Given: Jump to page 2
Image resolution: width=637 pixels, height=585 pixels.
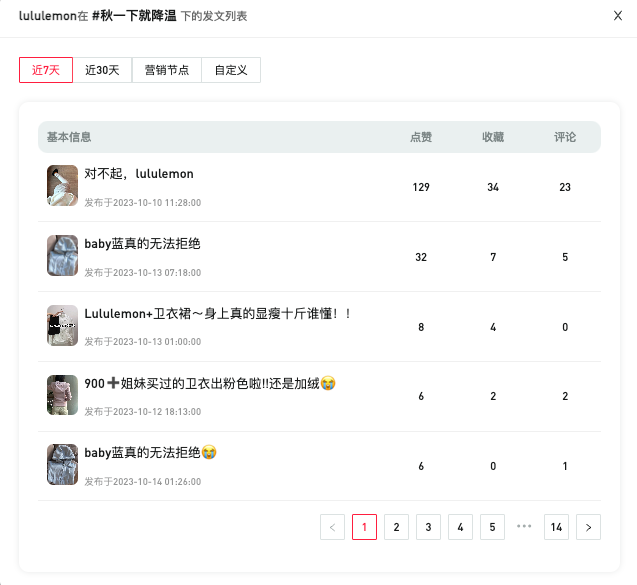Looking at the screenshot, I should (396, 527).
